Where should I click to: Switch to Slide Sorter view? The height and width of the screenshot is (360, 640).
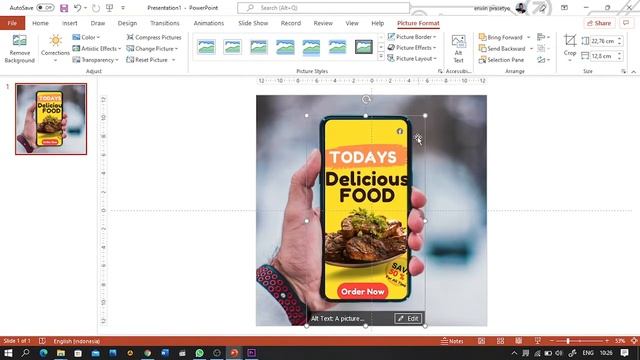[x=500, y=341]
